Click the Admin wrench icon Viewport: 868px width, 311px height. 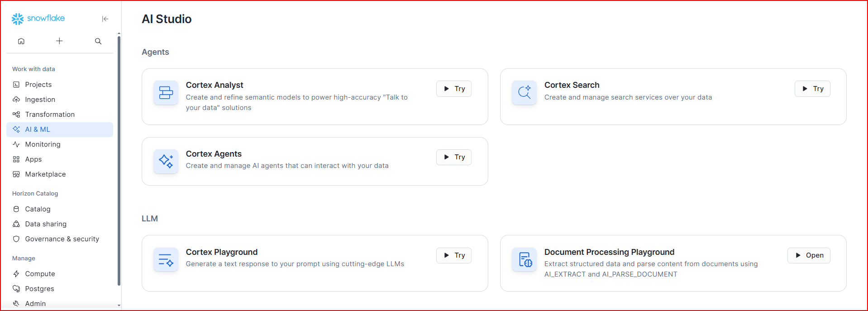point(16,304)
